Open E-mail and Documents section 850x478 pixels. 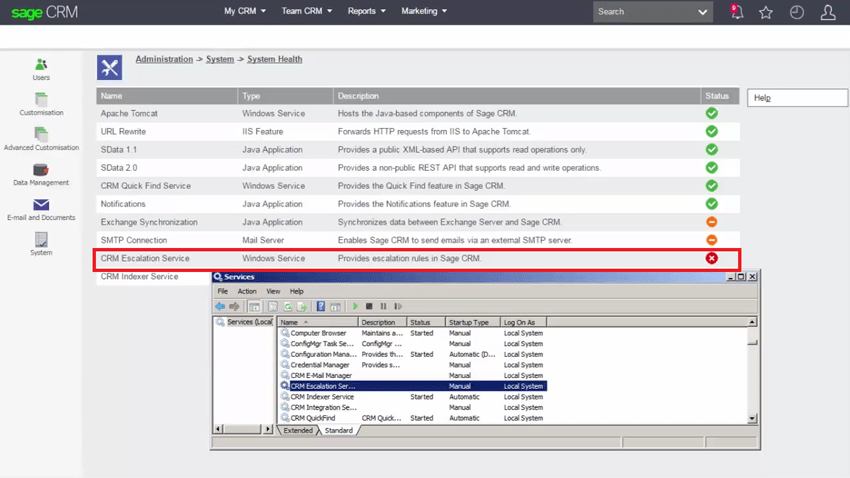(41, 209)
